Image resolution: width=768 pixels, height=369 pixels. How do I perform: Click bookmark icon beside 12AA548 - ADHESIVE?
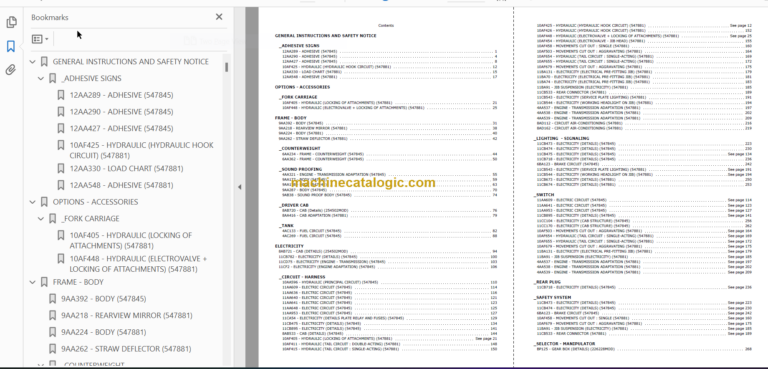61,185
